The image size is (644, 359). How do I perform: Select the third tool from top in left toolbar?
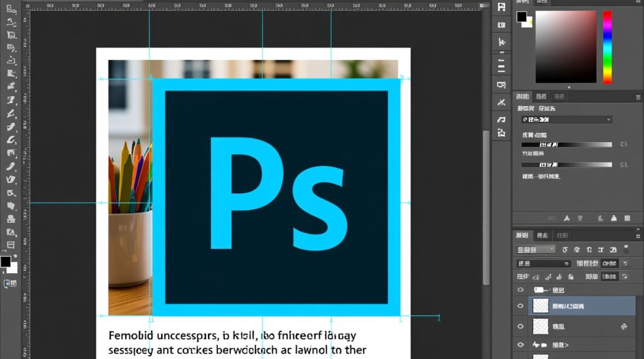point(11,35)
